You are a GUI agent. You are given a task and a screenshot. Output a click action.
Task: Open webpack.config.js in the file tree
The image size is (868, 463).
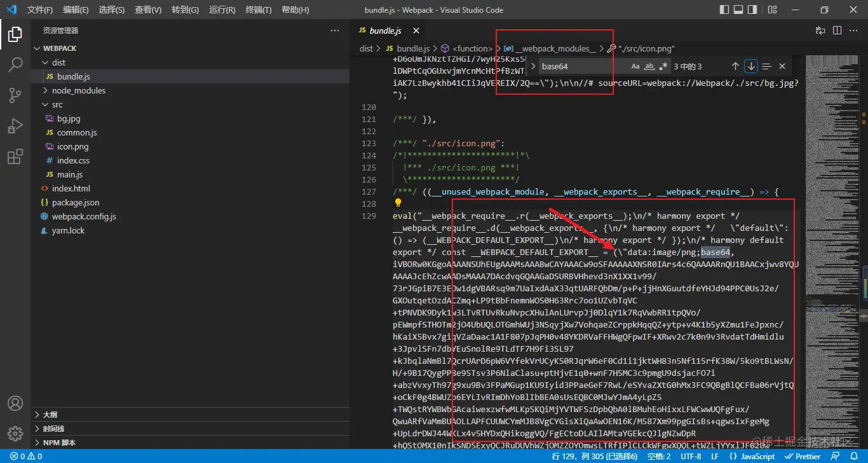tap(84, 216)
